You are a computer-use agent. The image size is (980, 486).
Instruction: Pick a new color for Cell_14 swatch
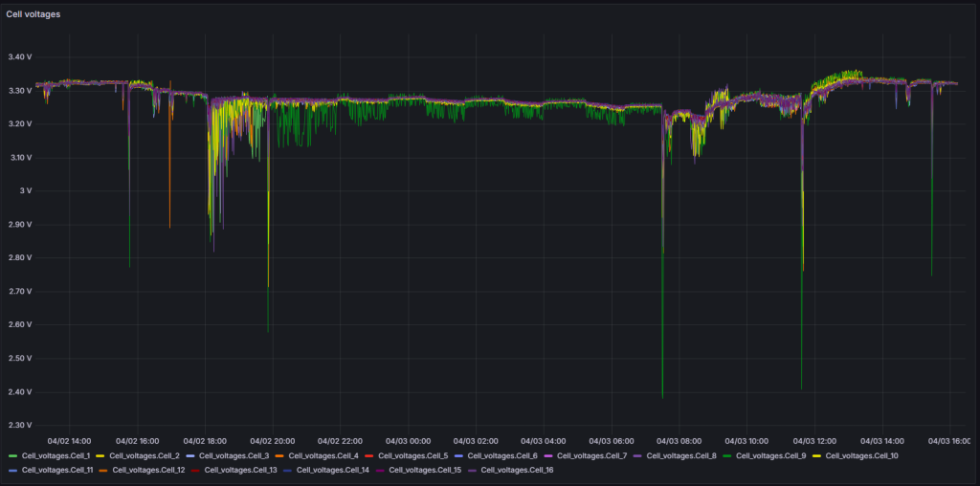point(289,469)
